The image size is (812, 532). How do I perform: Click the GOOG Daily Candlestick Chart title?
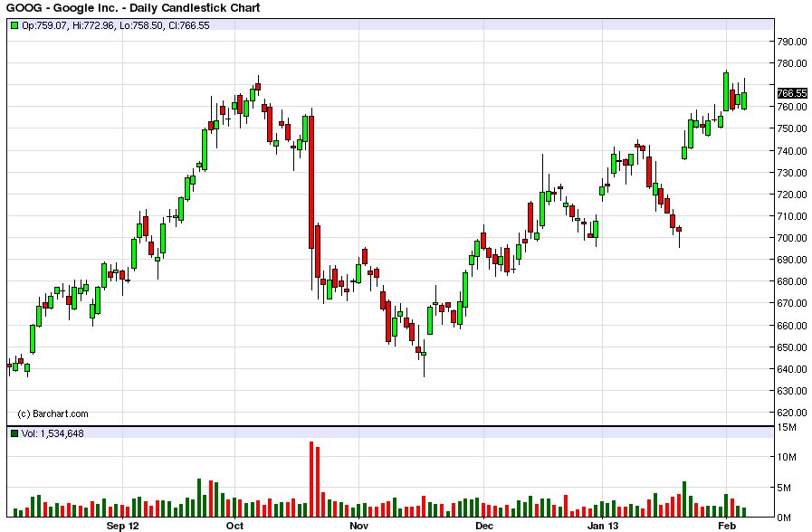point(132,8)
